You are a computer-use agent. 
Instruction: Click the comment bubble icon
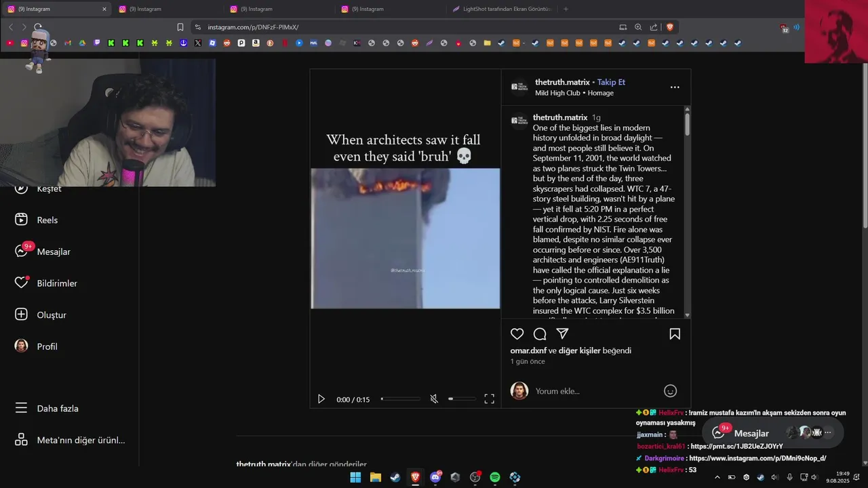click(x=540, y=333)
